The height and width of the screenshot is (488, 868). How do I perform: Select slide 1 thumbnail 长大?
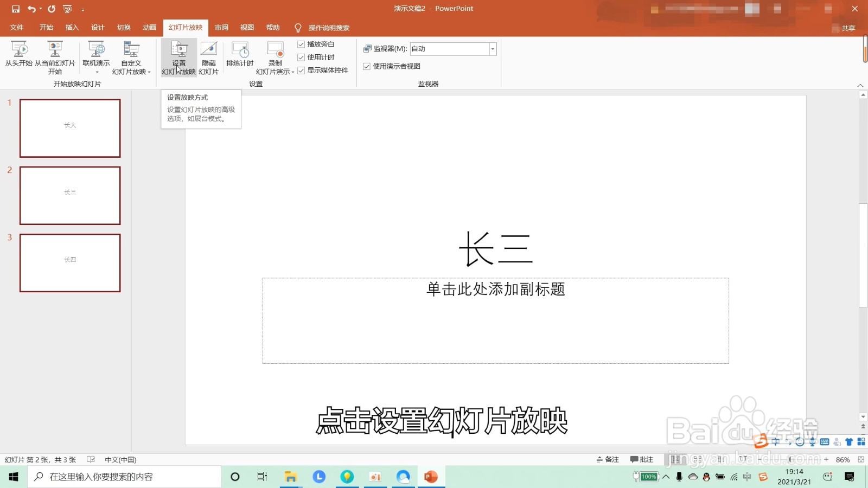pos(70,128)
